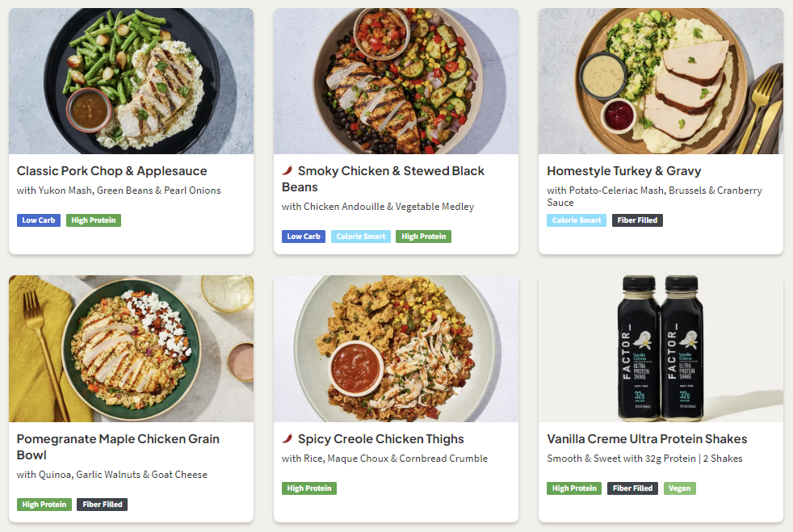The image size is (793, 532).
Task: Open Classic Pork Chop & Applesauce photo
Action: 131,81
